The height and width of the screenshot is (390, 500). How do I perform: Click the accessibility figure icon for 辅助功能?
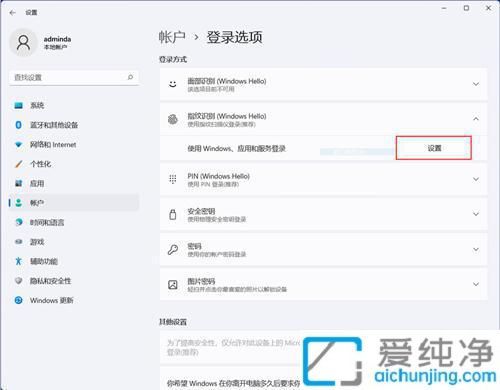pyautogui.click(x=19, y=261)
